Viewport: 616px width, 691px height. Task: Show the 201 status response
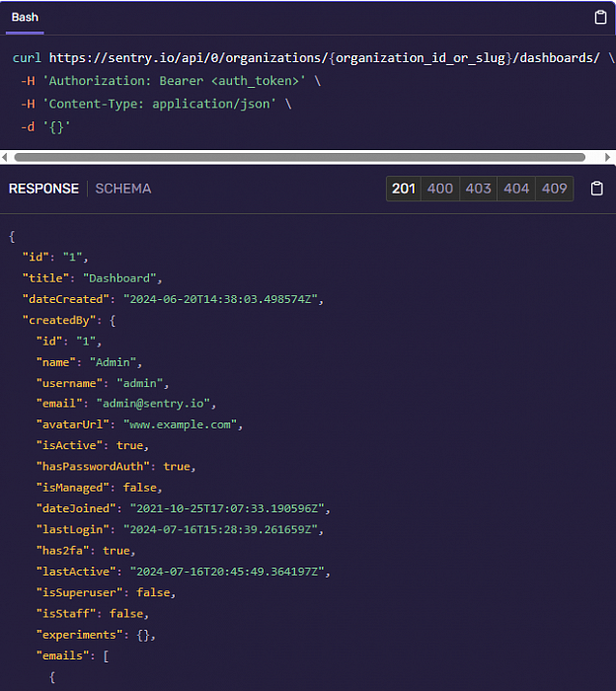coord(403,189)
